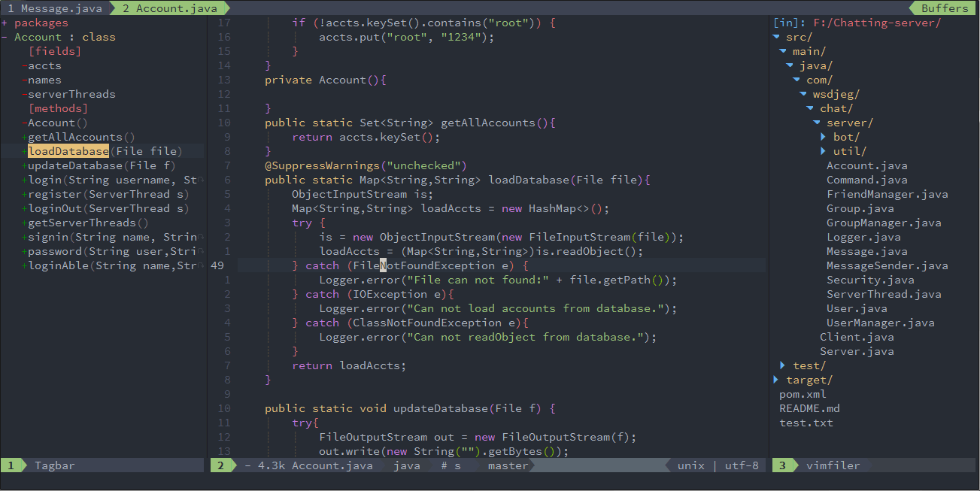Switch to the Message.java buffer tab
This screenshot has width=980, height=491.
pos(52,8)
